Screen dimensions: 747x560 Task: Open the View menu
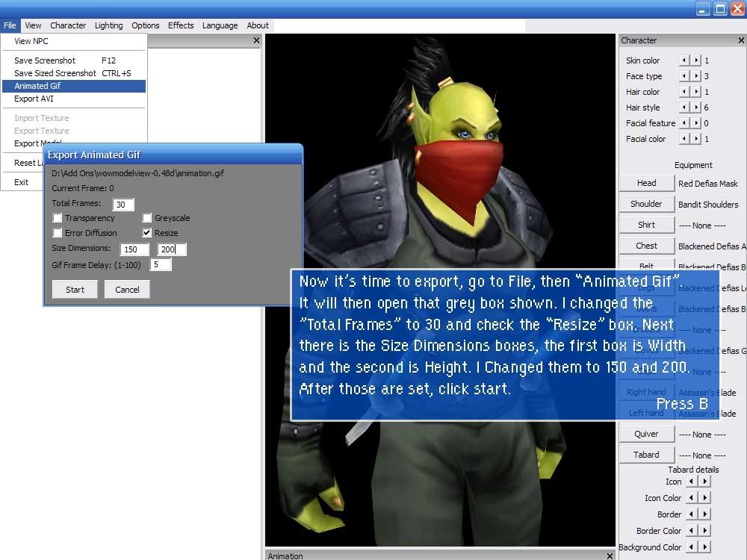(33, 25)
